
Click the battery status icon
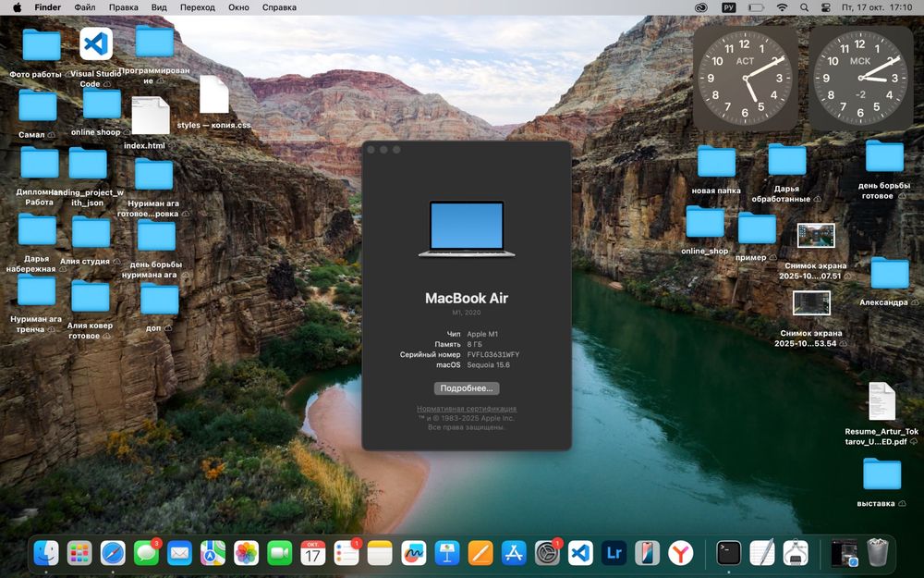756,7
